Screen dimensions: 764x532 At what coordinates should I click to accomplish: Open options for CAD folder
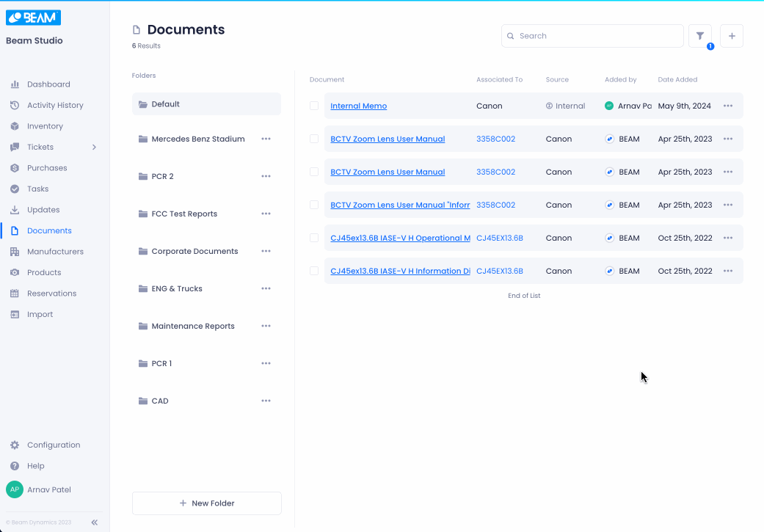coord(266,401)
